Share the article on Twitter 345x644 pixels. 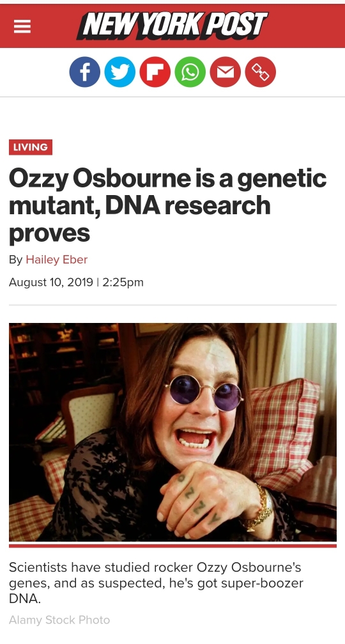pos(119,72)
